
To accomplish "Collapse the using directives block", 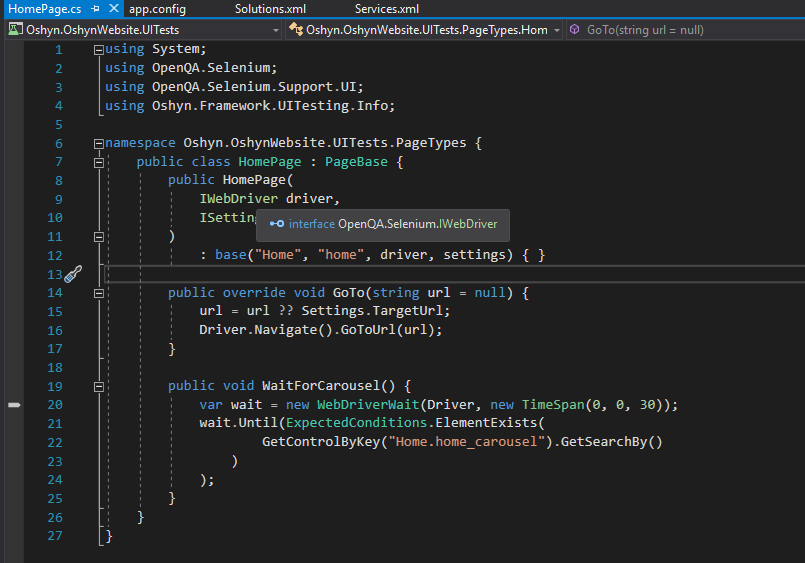I will coord(97,49).
